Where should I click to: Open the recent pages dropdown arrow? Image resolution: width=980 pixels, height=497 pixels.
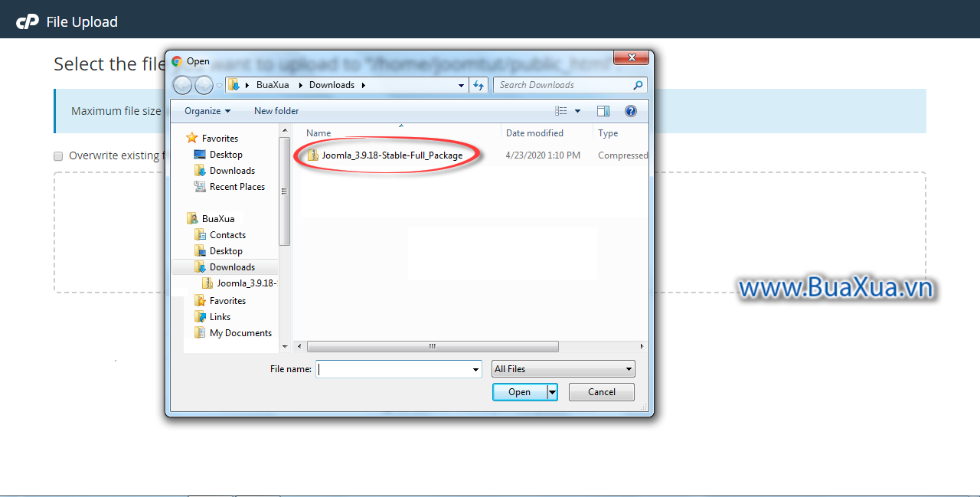coord(220,86)
